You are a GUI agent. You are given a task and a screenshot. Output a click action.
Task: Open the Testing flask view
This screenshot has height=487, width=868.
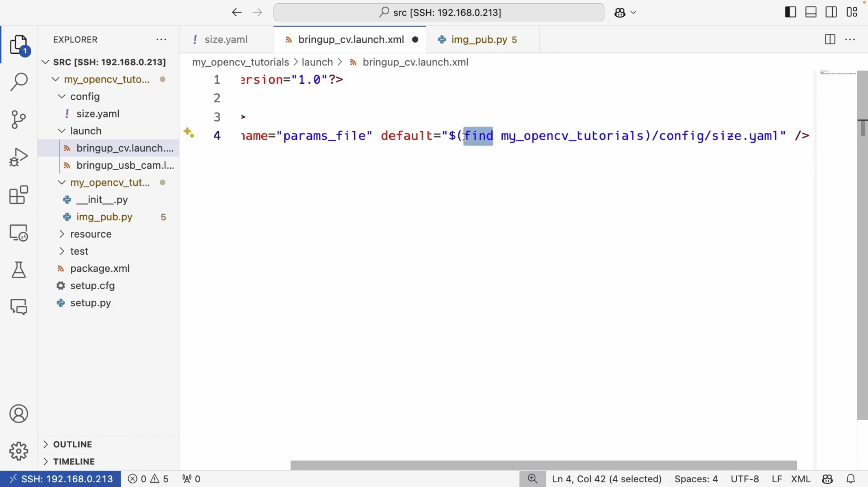tap(19, 270)
